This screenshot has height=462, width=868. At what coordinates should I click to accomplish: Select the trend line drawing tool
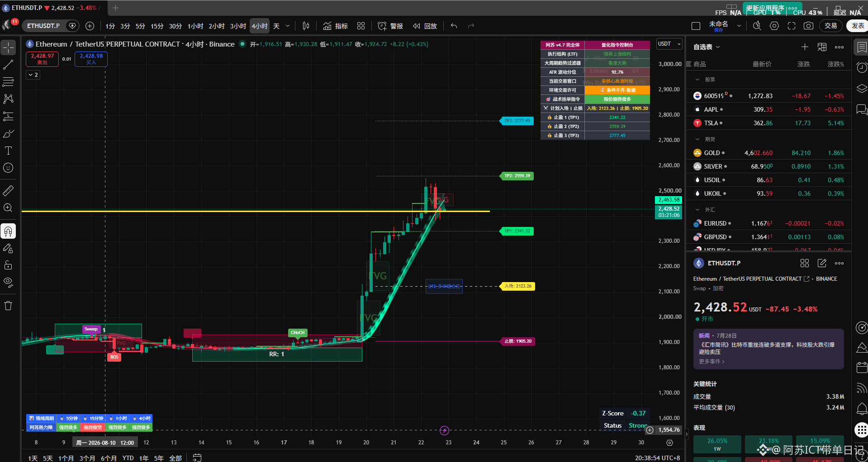pyautogui.click(x=8, y=65)
